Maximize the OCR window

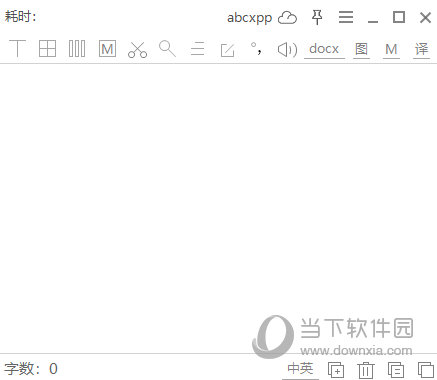click(399, 17)
